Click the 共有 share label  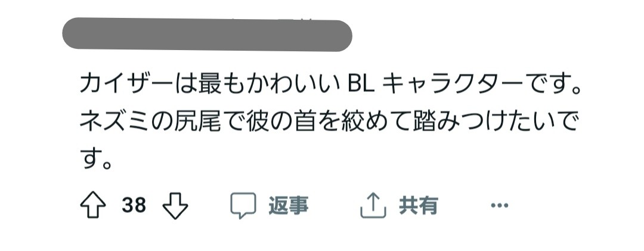click(x=419, y=205)
